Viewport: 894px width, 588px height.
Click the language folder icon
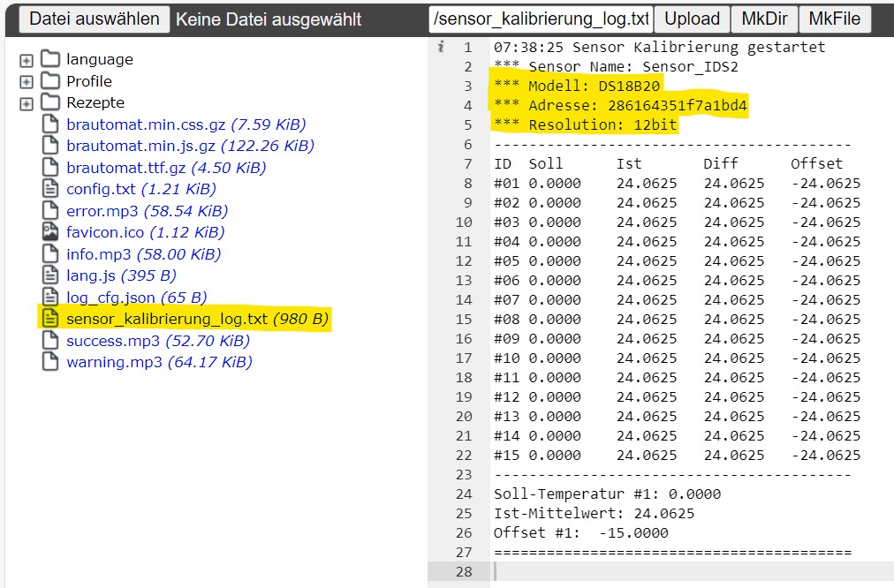(x=50, y=59)
